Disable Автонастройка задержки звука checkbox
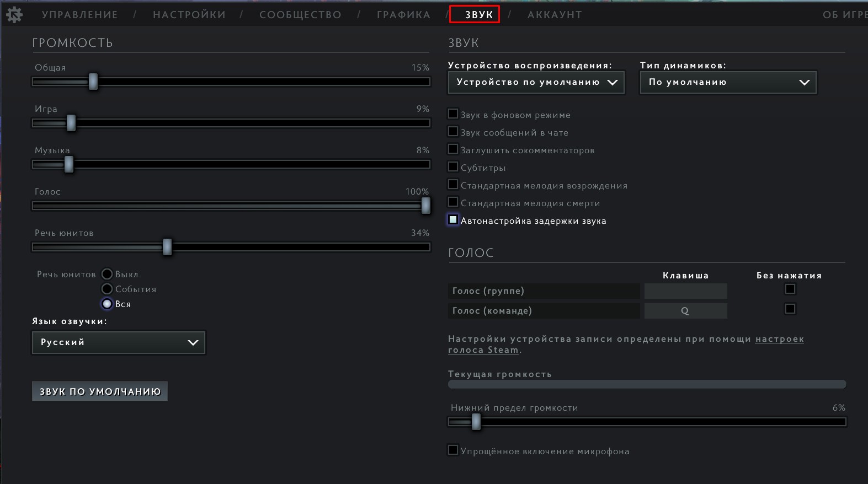Viewport: 868px width, 484px height. pyautogui.click(x=453, y=219)
